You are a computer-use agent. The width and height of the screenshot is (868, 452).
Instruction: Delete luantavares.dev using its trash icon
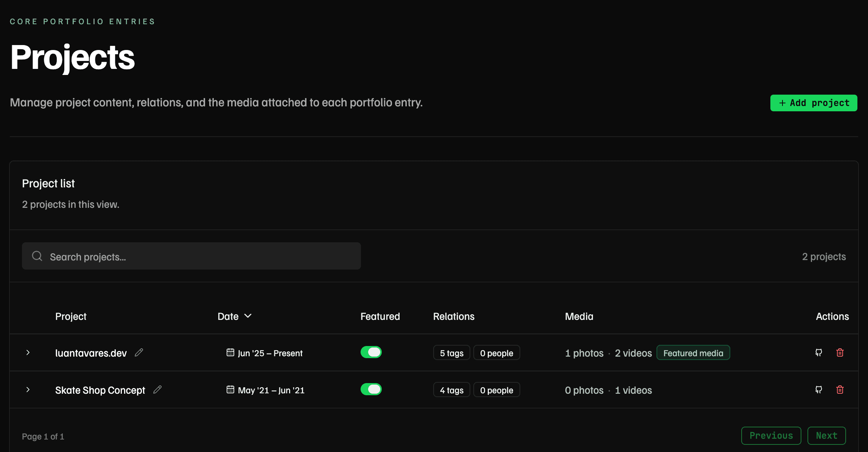[840, 352]
